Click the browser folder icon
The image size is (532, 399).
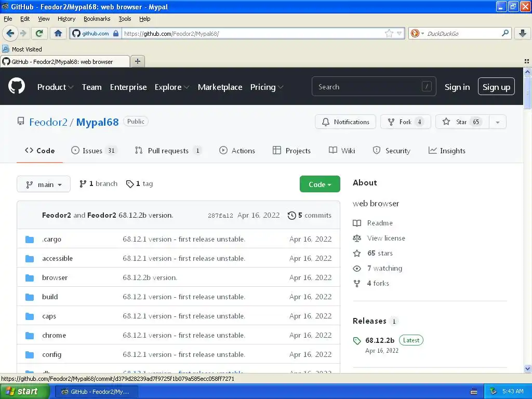click(30, 278)
